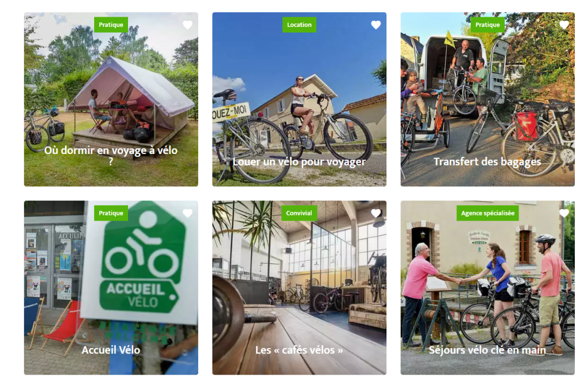Click "Pratique" tag on the baggage van card

click(x=488, y=25)
